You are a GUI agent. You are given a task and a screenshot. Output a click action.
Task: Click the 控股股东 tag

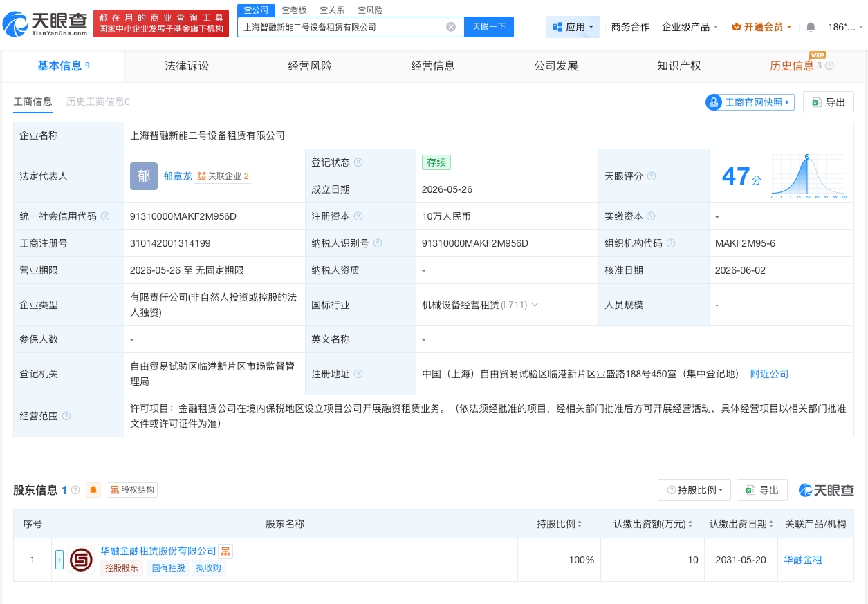click(122, 568)
